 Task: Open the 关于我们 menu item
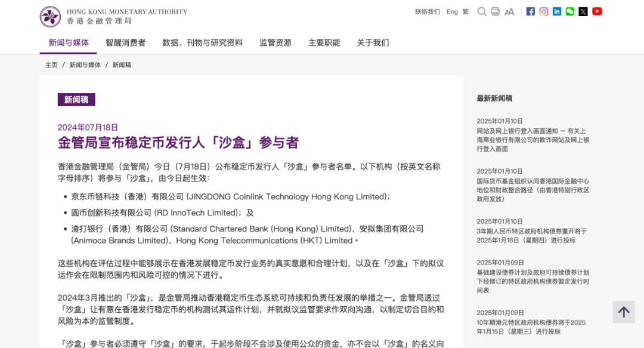(373, 42)
